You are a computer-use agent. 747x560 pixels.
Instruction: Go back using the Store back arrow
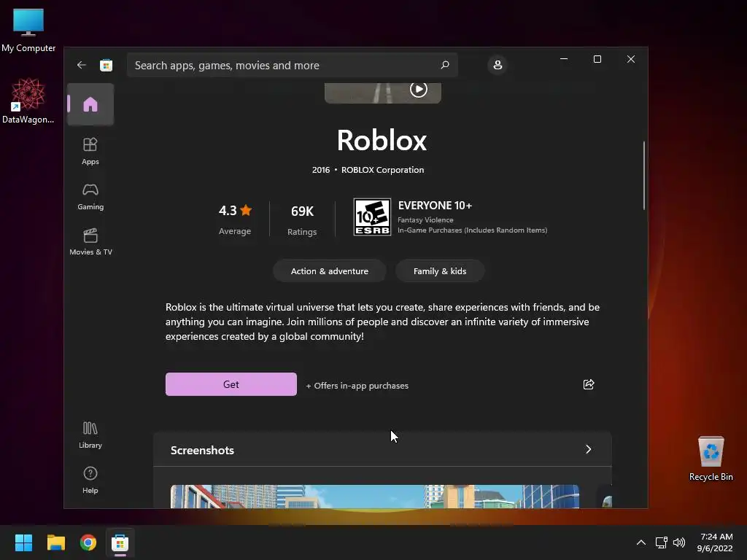coord(82,65)
